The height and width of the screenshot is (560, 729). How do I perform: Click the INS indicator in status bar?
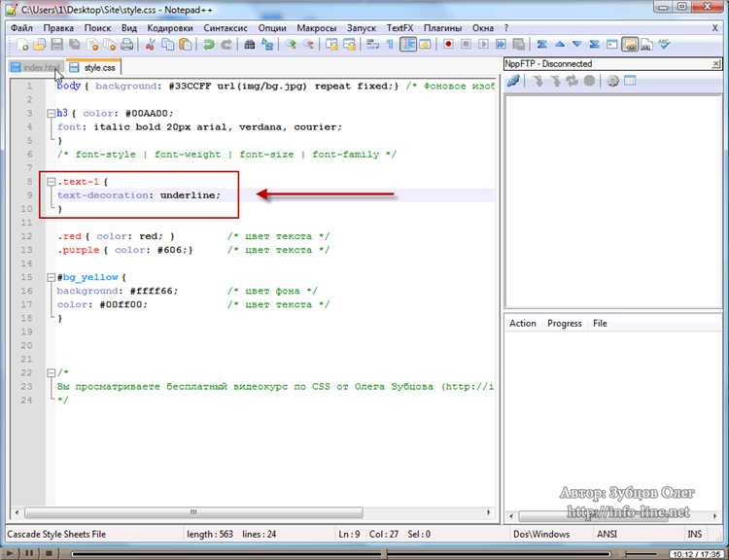(695, 534)
